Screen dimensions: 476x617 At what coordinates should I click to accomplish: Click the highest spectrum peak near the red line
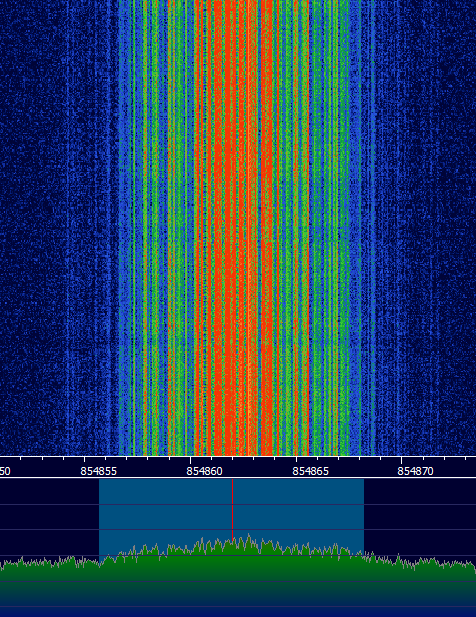coord(248,536)
